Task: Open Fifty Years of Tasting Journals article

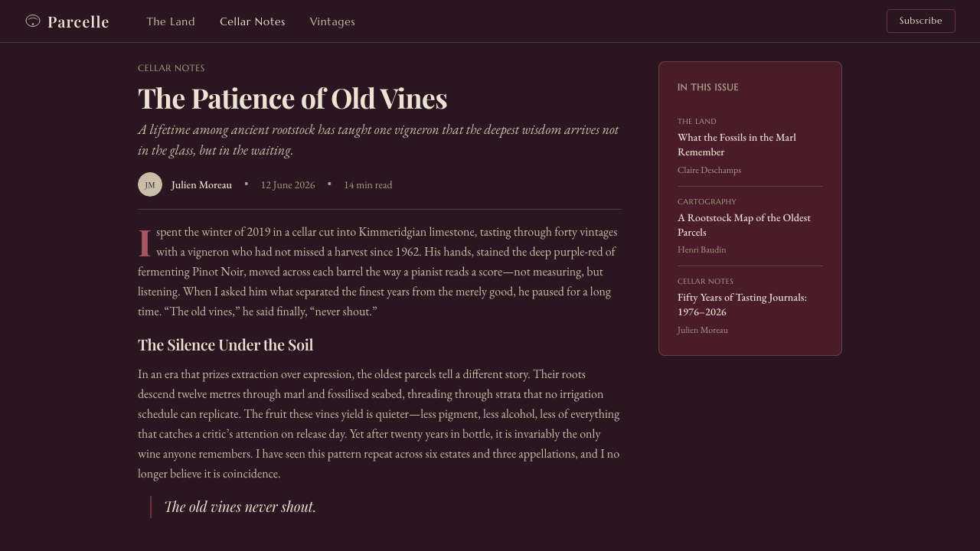Action: click(x=742, y=305)
